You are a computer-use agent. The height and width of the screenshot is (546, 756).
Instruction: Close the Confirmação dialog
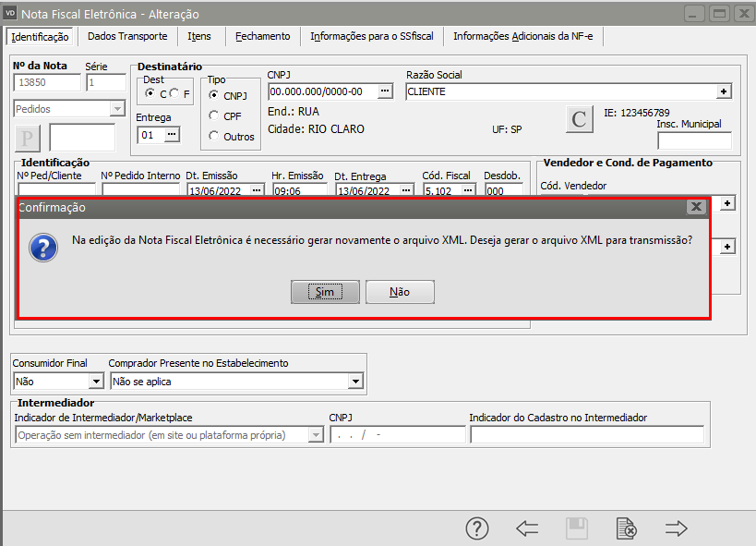[695, 207]
